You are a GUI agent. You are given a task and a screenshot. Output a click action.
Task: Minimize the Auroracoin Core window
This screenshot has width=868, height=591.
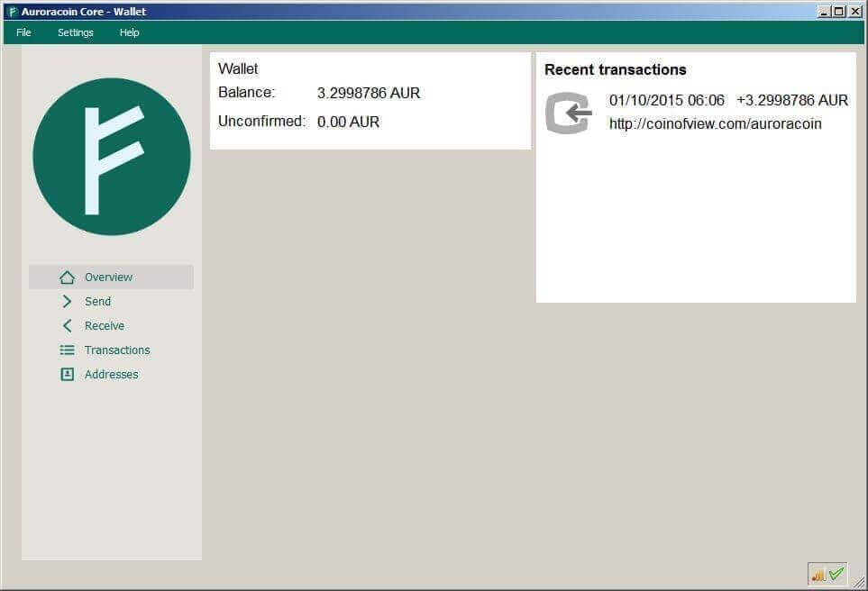pos(824,11)
